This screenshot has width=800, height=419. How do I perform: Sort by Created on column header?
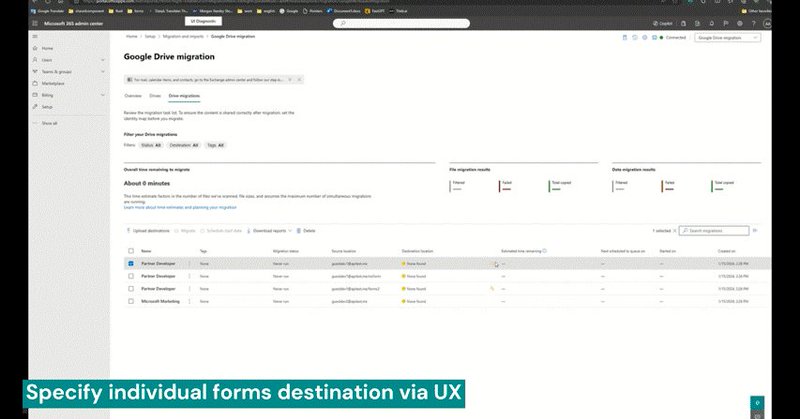727,251
